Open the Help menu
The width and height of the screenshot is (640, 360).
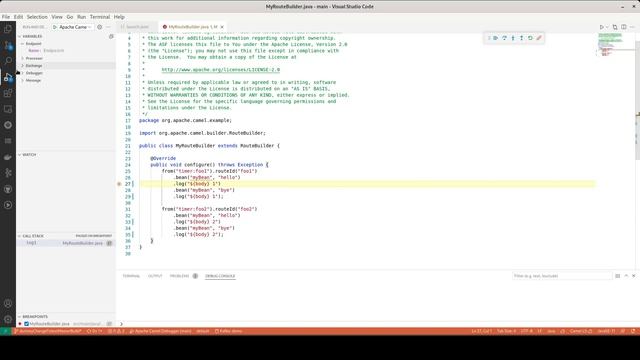pyautogui.click(x=119, y=17)
